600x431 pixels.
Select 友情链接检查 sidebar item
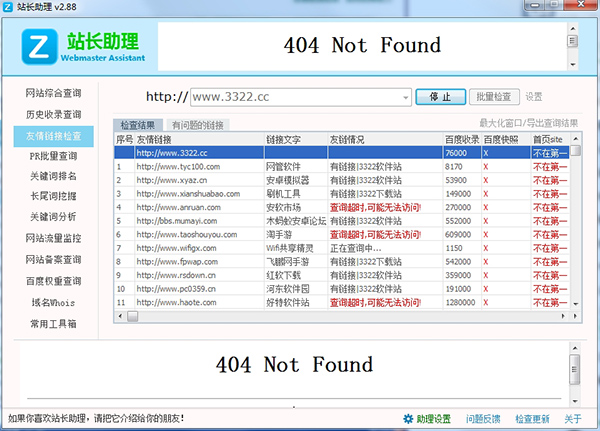(54, 136)
